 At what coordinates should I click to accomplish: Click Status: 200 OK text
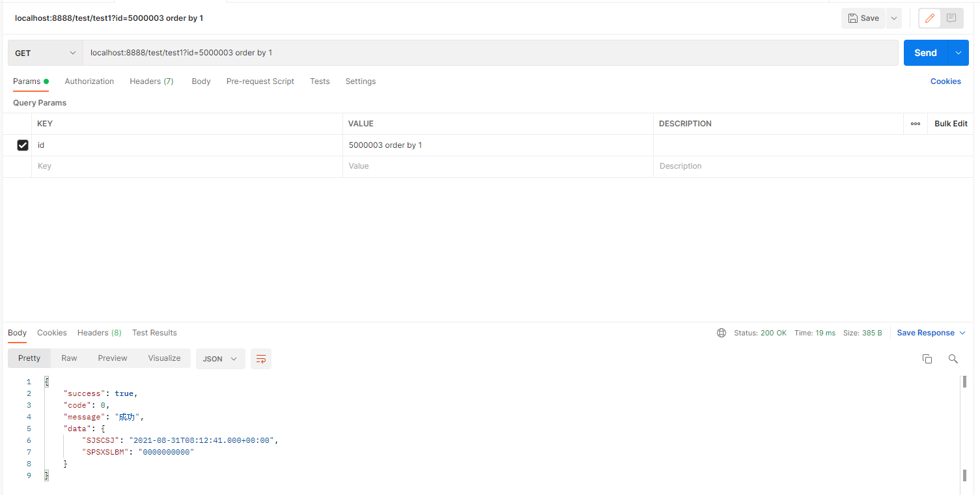click(760, 333)
